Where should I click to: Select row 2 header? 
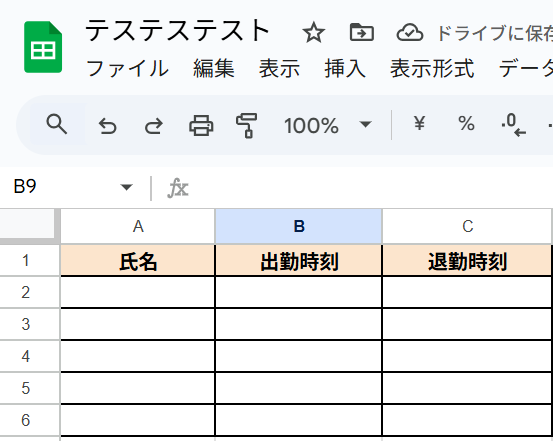[30, 292]
